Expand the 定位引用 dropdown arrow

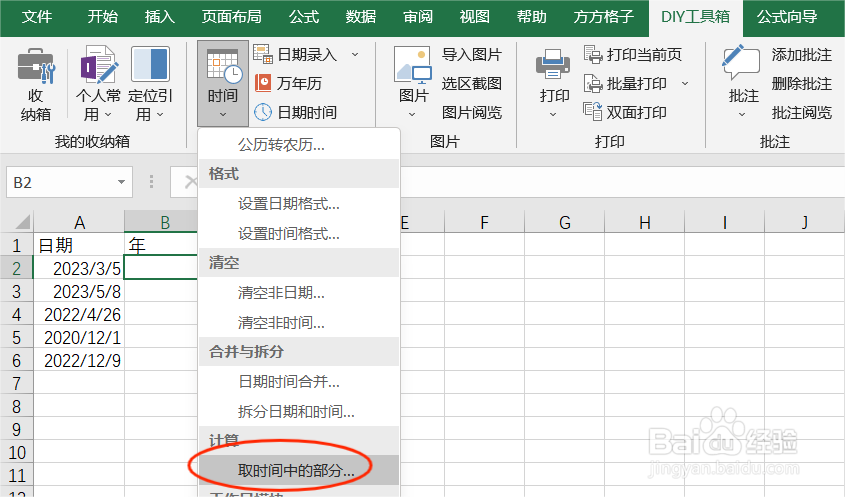pyautogui.click(x=160, y=114)
